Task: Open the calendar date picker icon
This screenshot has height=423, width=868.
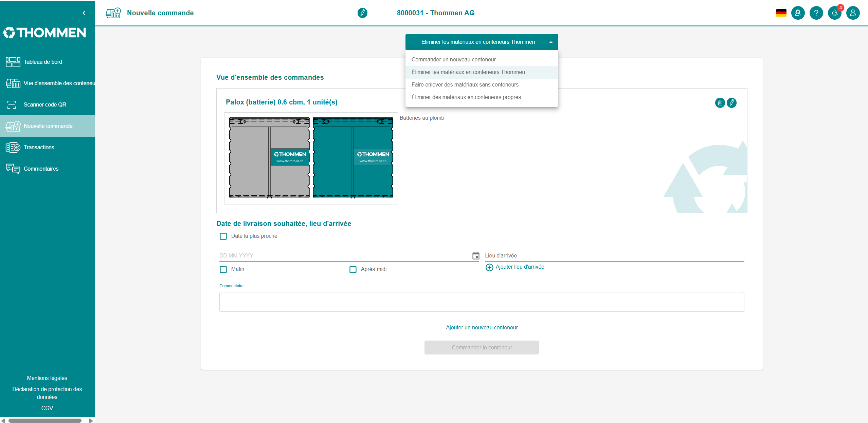Action: (476, 256)
